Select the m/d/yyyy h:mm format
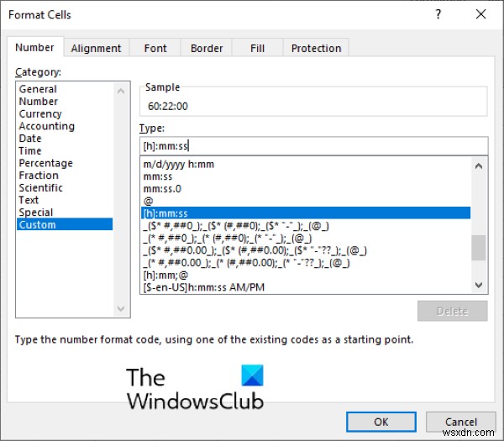Viewport: 504px width, 441px height. point(306,165)
